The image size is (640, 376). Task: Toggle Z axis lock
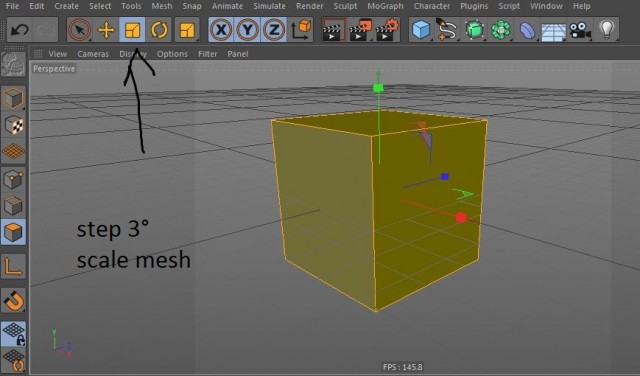tap(274, 30)
